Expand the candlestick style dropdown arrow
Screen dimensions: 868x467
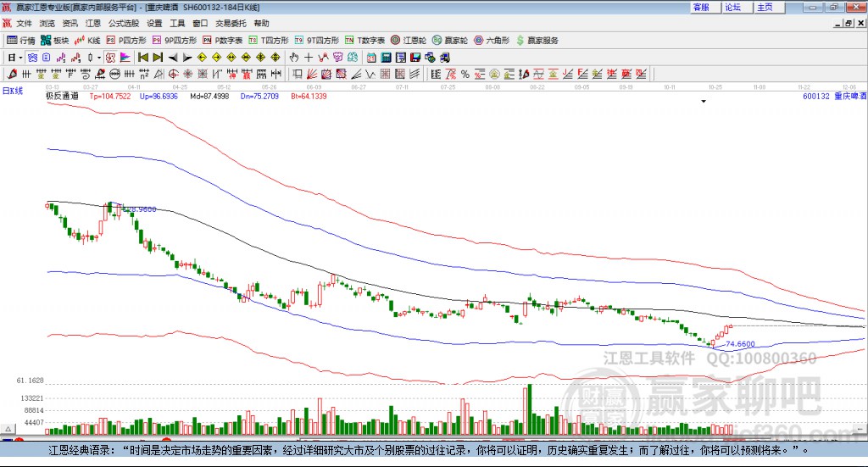pyautogui.click(x=99, y=58)
